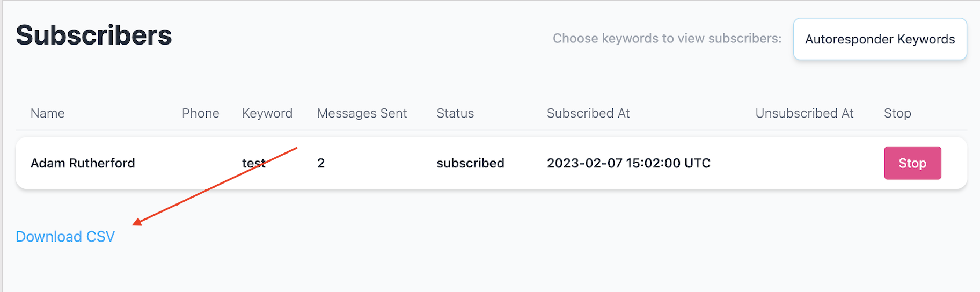
Task: Click the Subscribed At column header
Action: (588, 113)
